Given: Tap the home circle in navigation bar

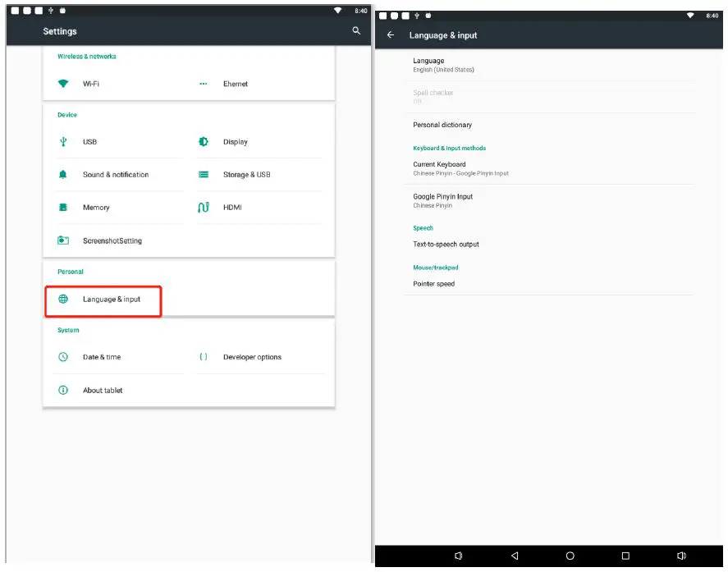Looking at the screenshot, I should coord(570,556).
